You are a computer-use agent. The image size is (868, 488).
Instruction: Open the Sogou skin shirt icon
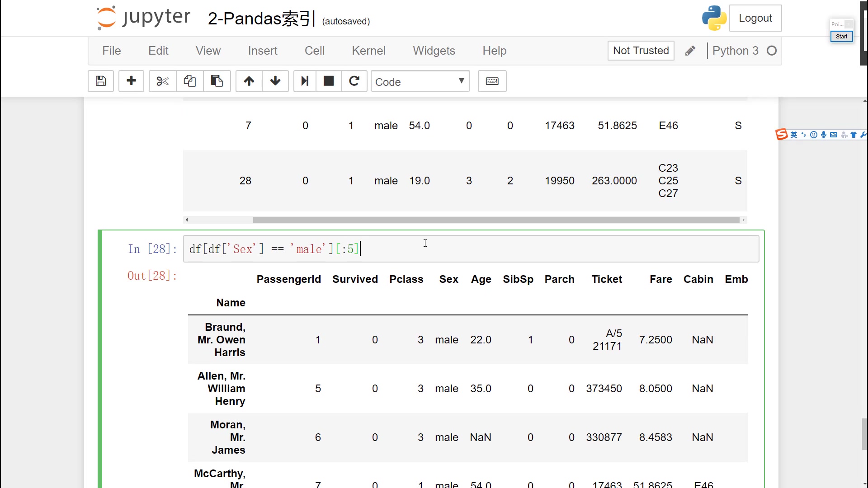[x=854, y=135]
